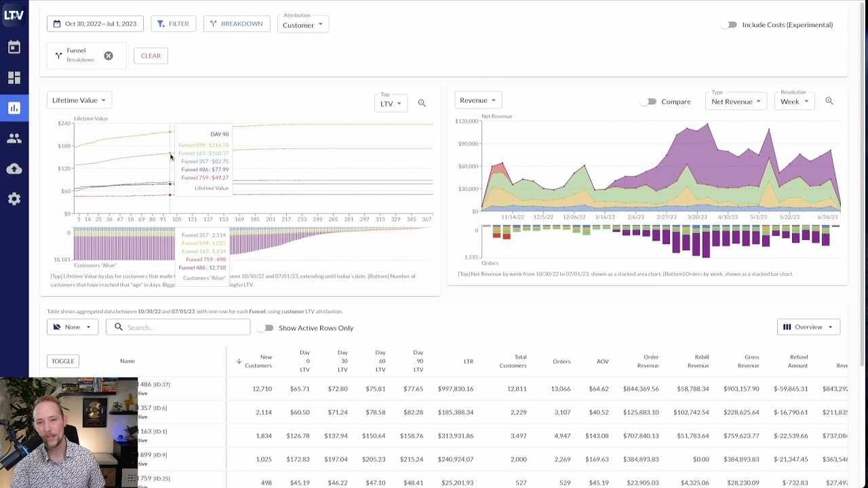Click the table Search field
The image size is (868, 488).
[178, 327]
